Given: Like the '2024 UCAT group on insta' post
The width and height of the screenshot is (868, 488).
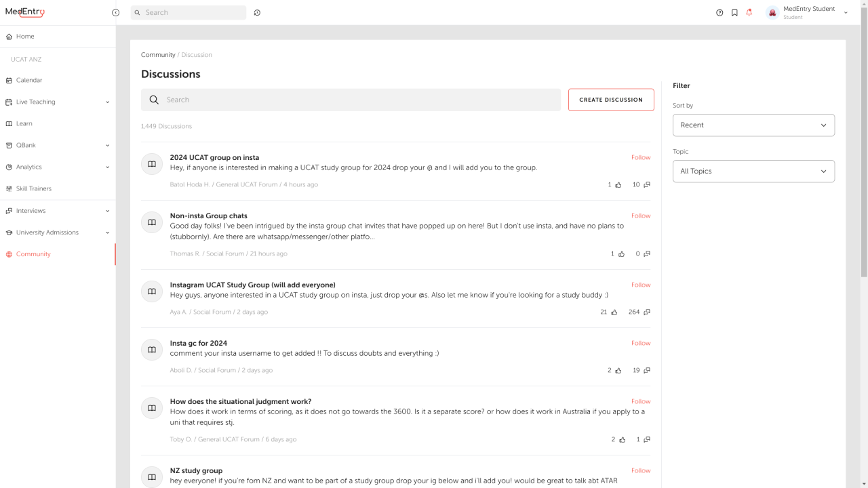Looking at the screenshot, I should point(618,185).
